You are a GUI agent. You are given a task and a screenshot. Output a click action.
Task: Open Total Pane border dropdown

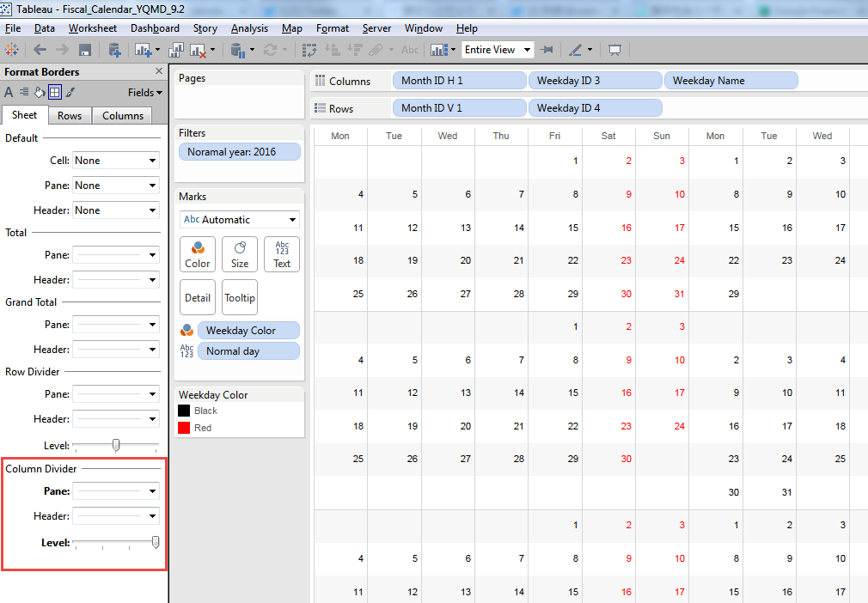click(116, 255)
